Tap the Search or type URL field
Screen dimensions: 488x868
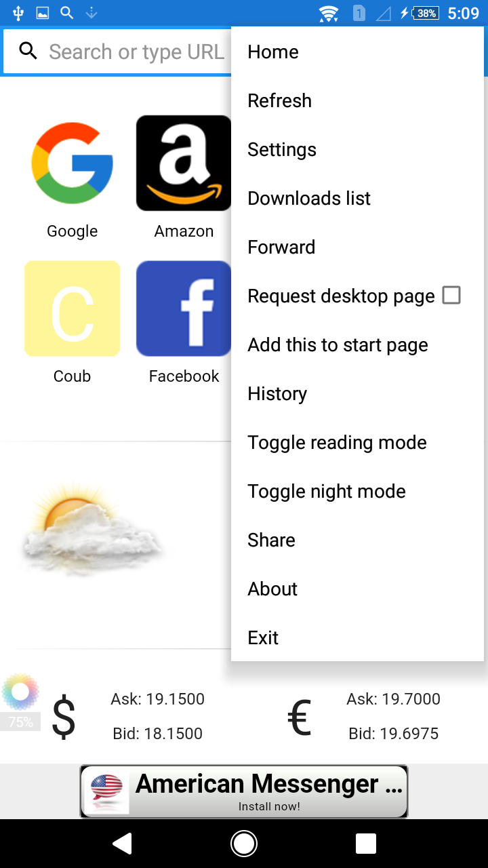point(136,52)
